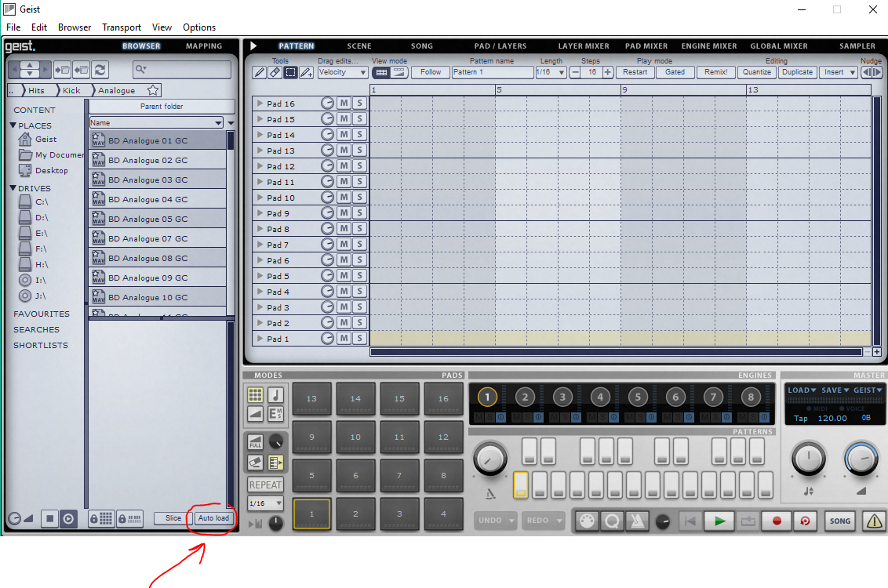Select the eraser tool
Viewport: 888px width, 588px height.
click(x=275, y=72)
